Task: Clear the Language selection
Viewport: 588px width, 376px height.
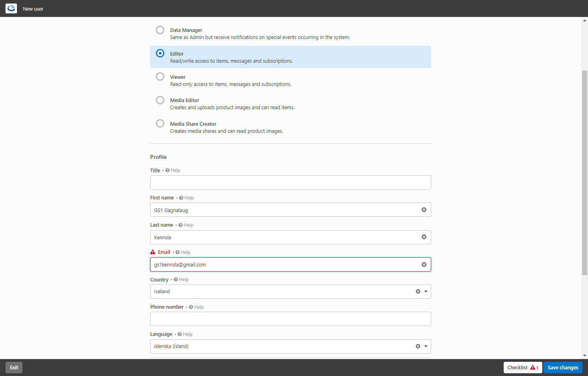Action: [x=418, y=346]
